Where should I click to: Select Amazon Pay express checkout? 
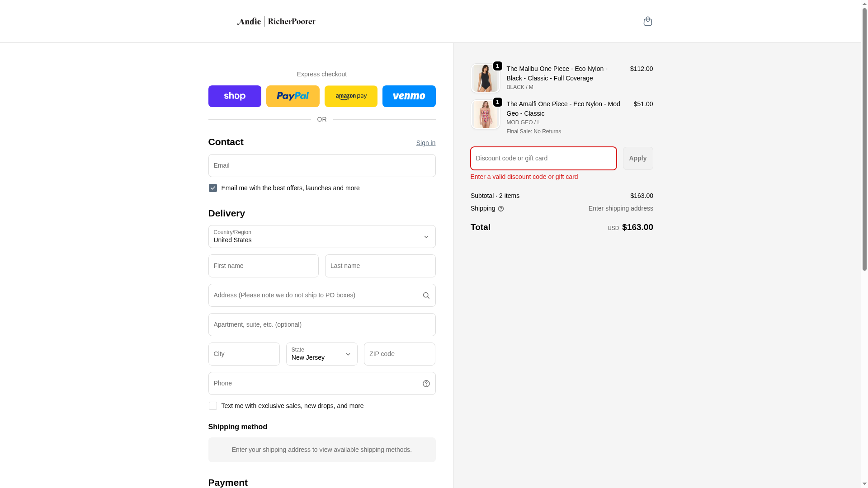pyautogui.click(x=351, y=96)
